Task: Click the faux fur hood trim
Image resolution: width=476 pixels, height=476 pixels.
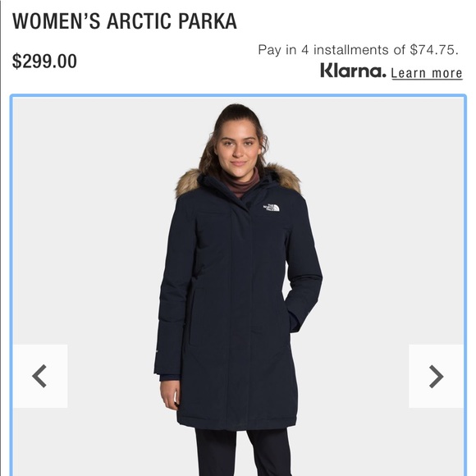Action: coord(186,182)
